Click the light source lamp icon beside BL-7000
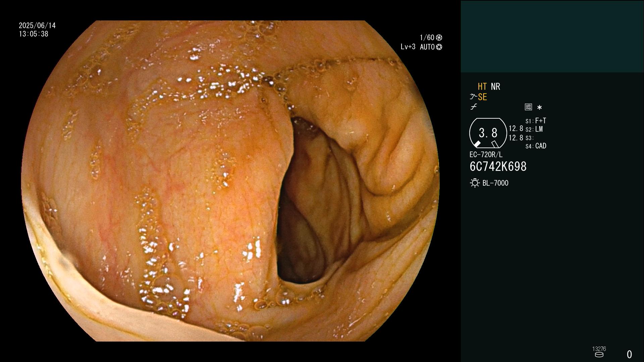Screen dimensions: 644x362 (x=475, y=183)
